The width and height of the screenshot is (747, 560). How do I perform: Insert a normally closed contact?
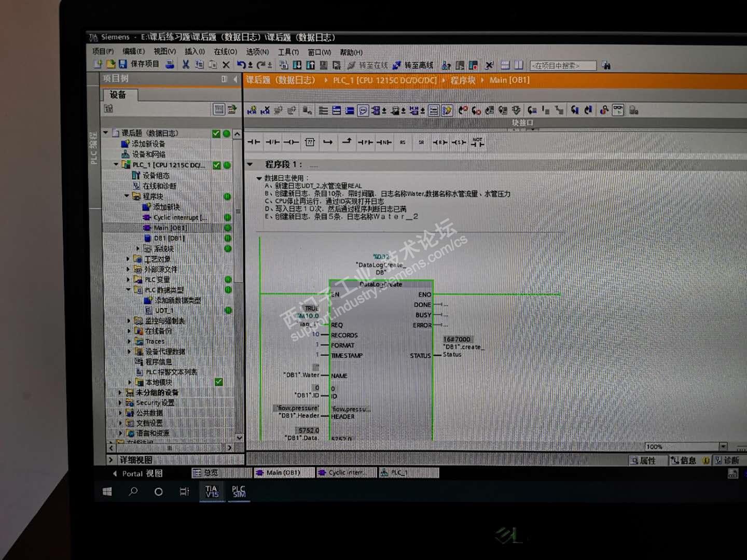pyautogui.click(x=272, y=142)
